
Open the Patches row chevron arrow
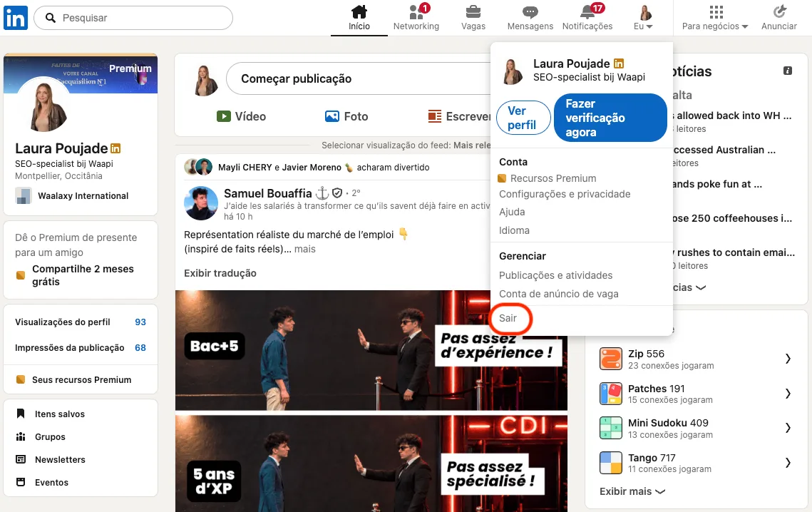(x=788, y=394)
